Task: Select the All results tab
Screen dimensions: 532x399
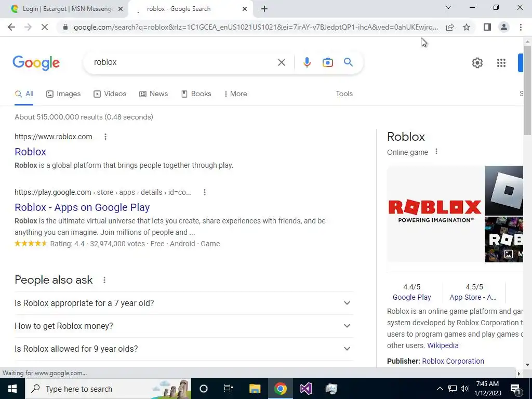Action: tap(24, 94)
